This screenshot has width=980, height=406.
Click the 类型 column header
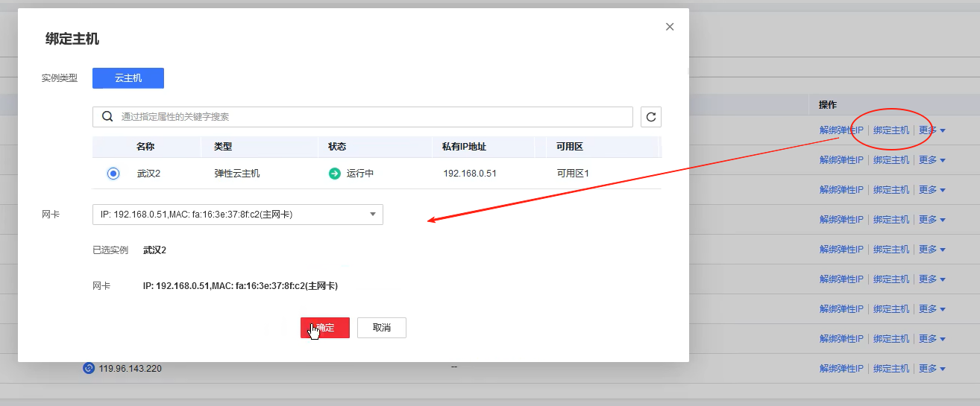(223, 147)
